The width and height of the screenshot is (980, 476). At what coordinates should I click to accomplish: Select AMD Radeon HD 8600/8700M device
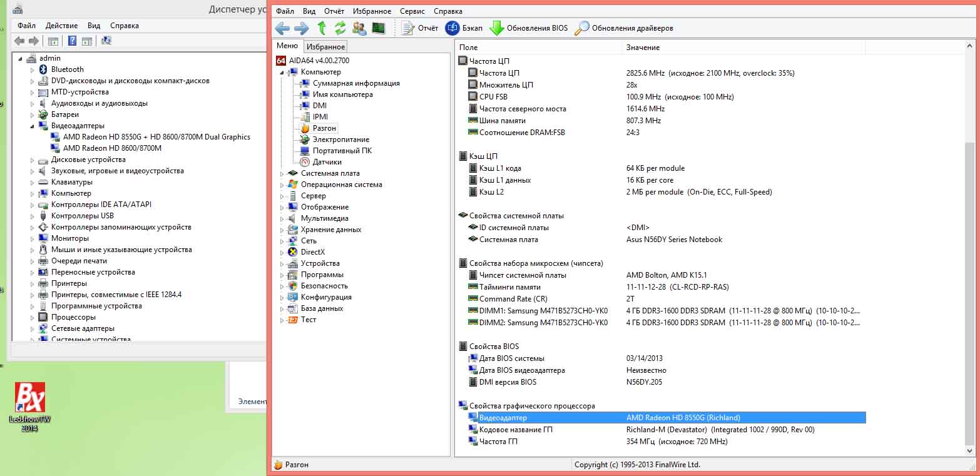(x=112, y=148)
